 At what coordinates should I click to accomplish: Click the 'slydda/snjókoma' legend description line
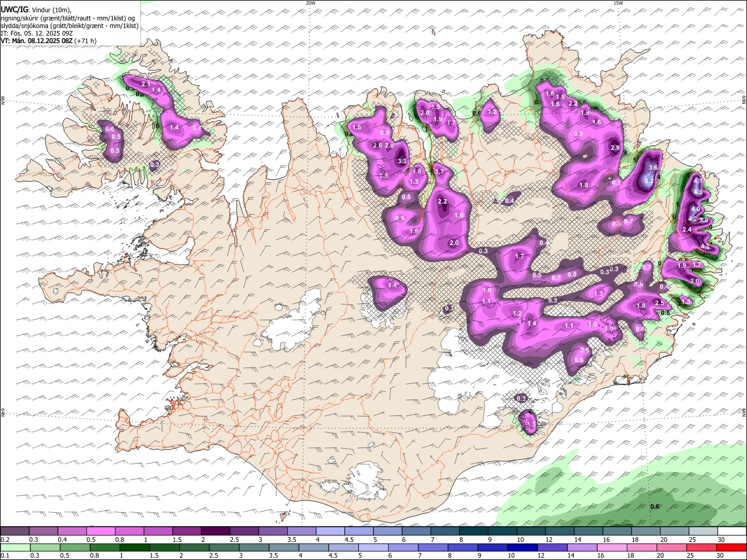[x=69, y=26]
